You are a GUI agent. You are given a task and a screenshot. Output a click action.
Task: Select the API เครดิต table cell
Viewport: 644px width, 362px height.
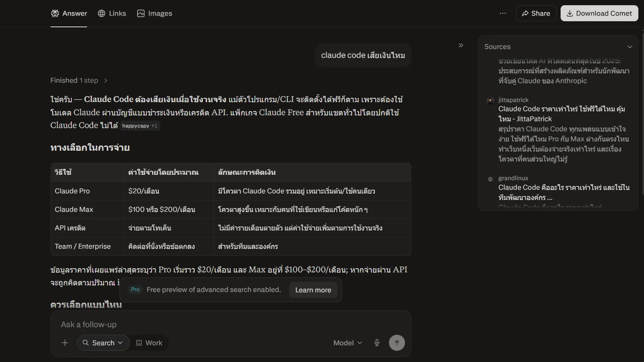pyautogui.click(x=87, y=228)
